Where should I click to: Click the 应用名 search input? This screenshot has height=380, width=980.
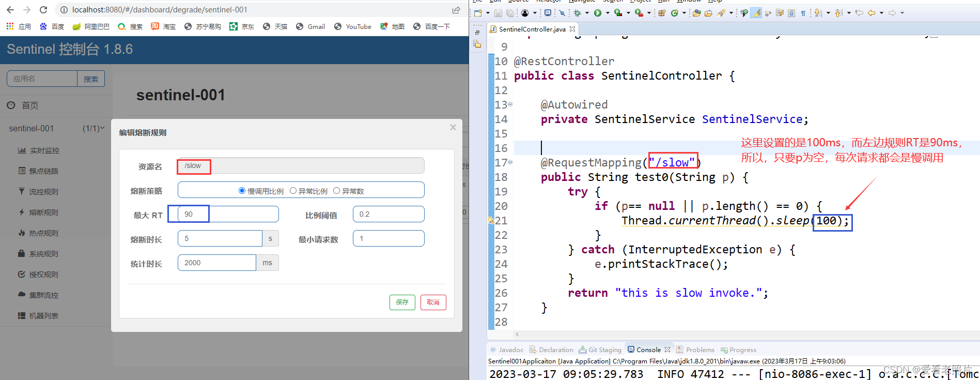point(42,79)
